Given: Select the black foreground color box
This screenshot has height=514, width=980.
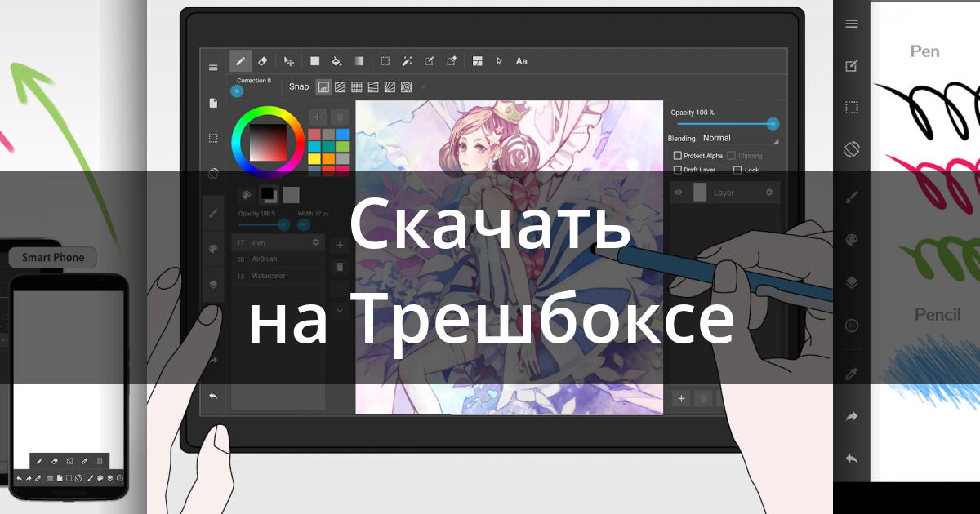Looking at the screenshot, I should click(x=268, y=195).
